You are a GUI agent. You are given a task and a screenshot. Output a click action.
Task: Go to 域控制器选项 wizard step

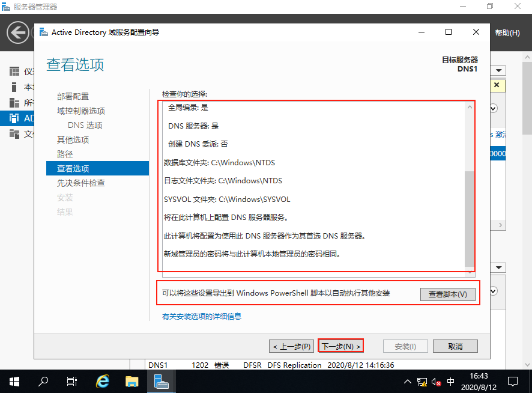tap(80, 111)
